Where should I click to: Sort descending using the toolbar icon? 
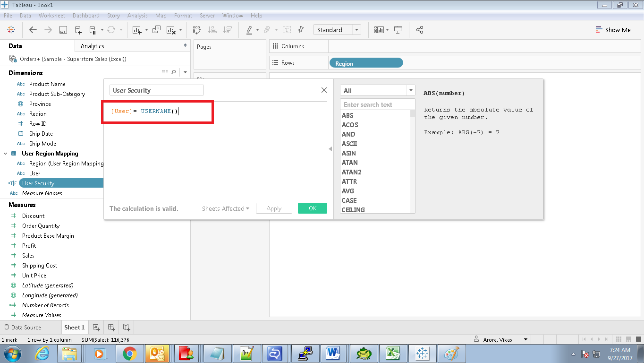click(x=228, y=30)
